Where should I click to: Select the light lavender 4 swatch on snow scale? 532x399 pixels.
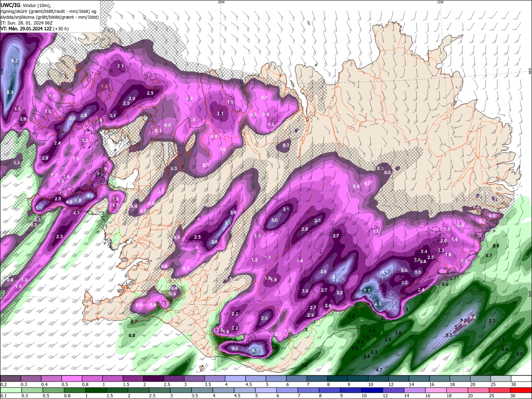tap(235, 379)
